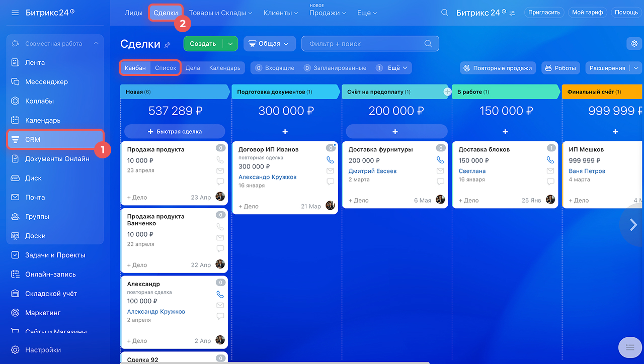644x364 pixels.
Task: Open the Ваня Петров client link
Action: (587, 171)
